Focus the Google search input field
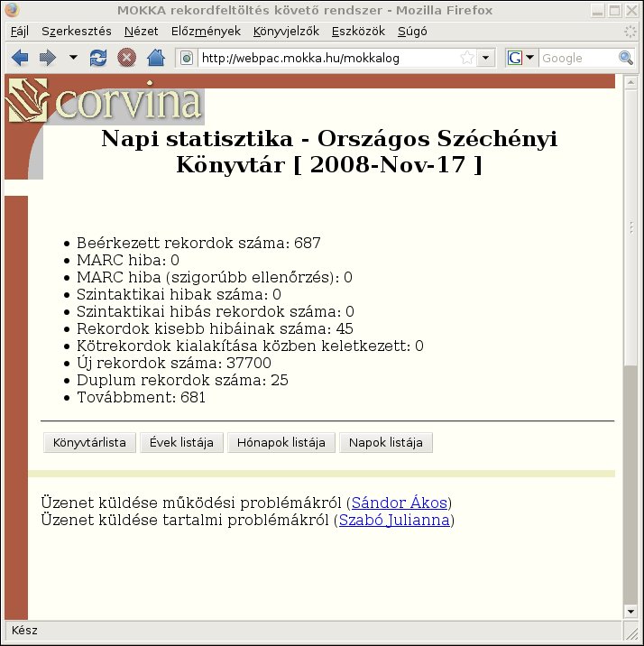The height and width of the screenshot is (646, 644). 577,58
